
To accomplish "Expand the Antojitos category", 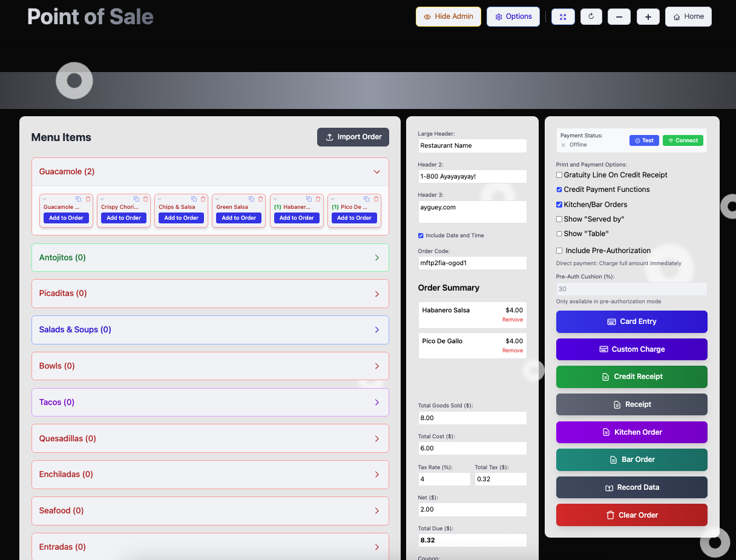I will [x=210, y=257].
